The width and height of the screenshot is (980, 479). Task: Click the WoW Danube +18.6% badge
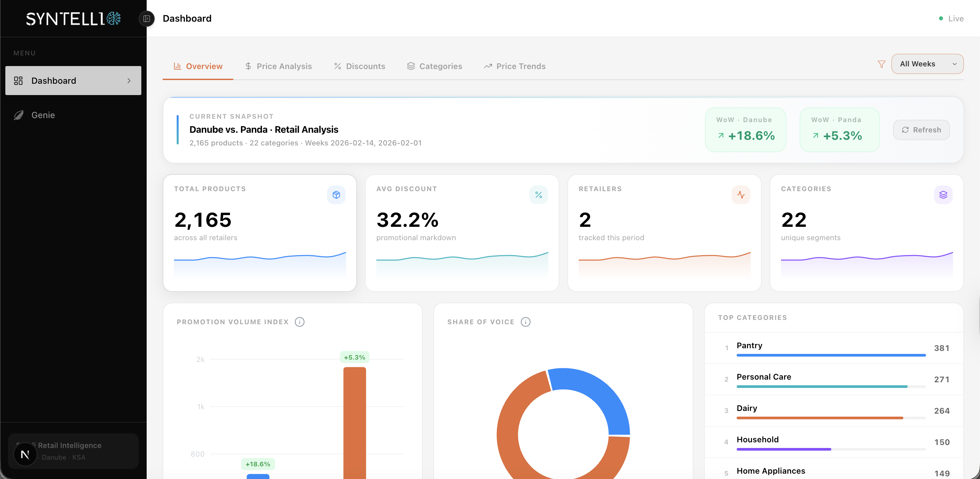[745, 129]
